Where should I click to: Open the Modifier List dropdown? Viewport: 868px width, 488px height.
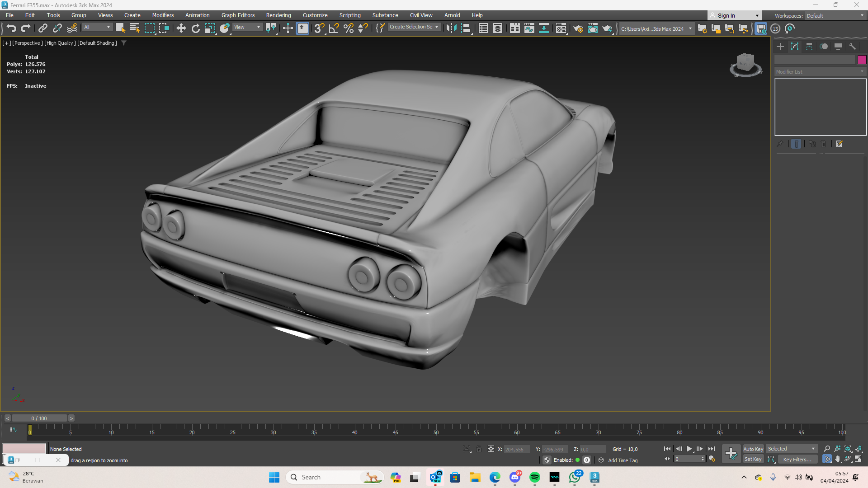[x=820, y=72]
